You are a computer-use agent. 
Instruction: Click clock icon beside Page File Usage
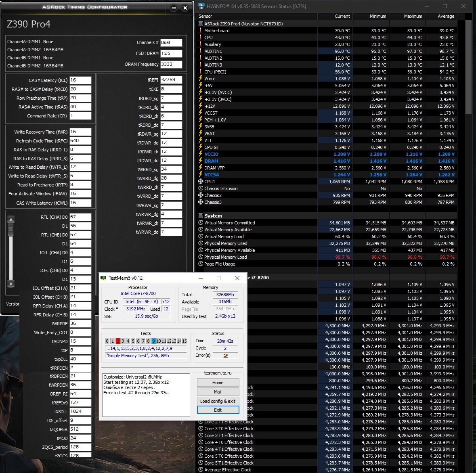[200, 264]
